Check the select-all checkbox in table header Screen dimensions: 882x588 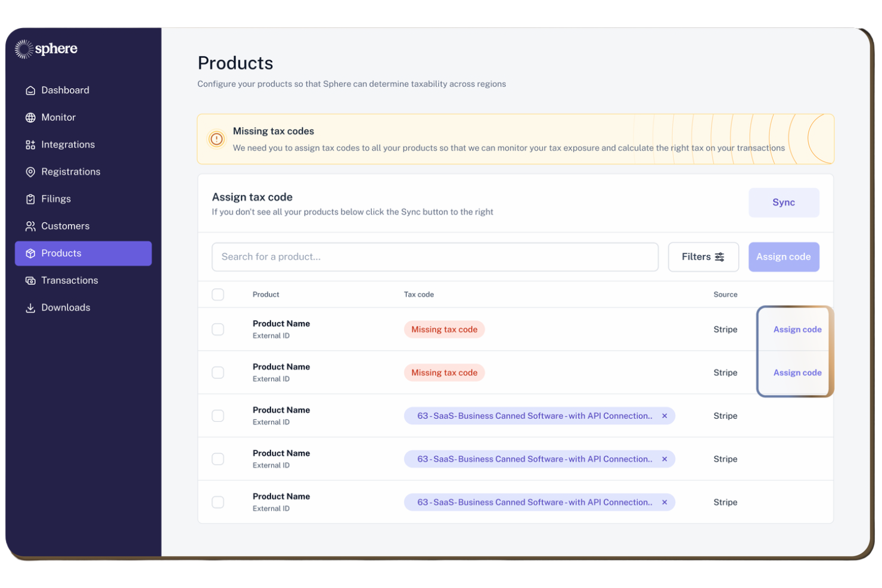[x=218, y=294]
